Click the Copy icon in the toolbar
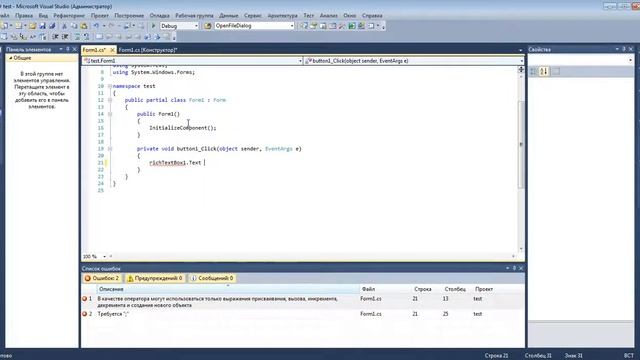The height and width of the screenshot is (360, 640). [74, 26]
